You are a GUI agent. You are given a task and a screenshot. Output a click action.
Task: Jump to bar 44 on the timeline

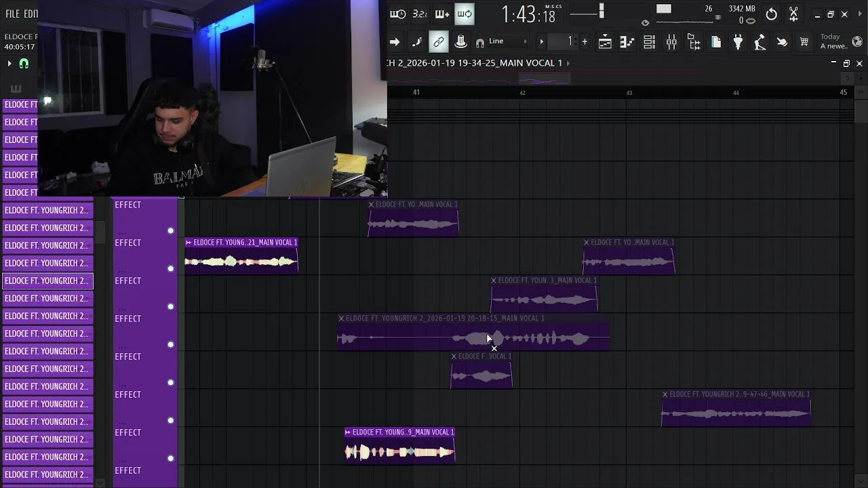point(736,92)
